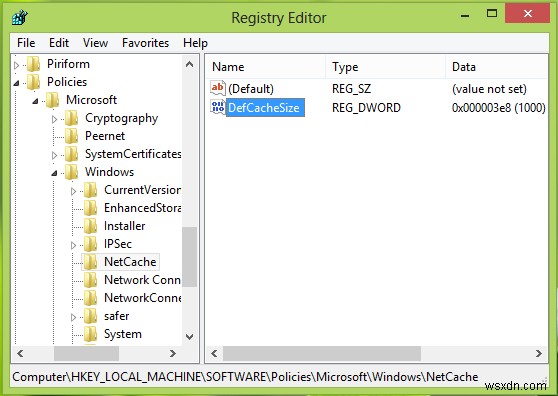
Task: Select the System tree label
Action: (x=123, y=334)
